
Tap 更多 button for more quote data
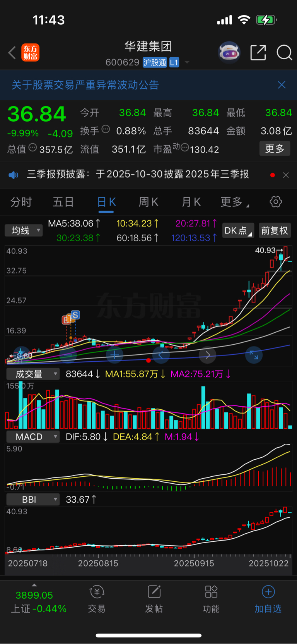[275, 149]
